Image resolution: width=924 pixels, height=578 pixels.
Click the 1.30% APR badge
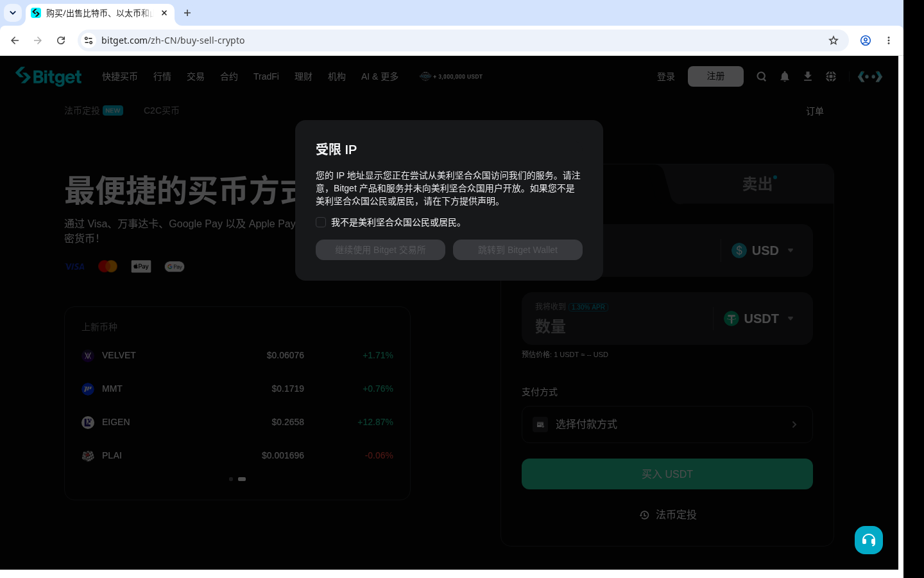(x=588, y=307)
